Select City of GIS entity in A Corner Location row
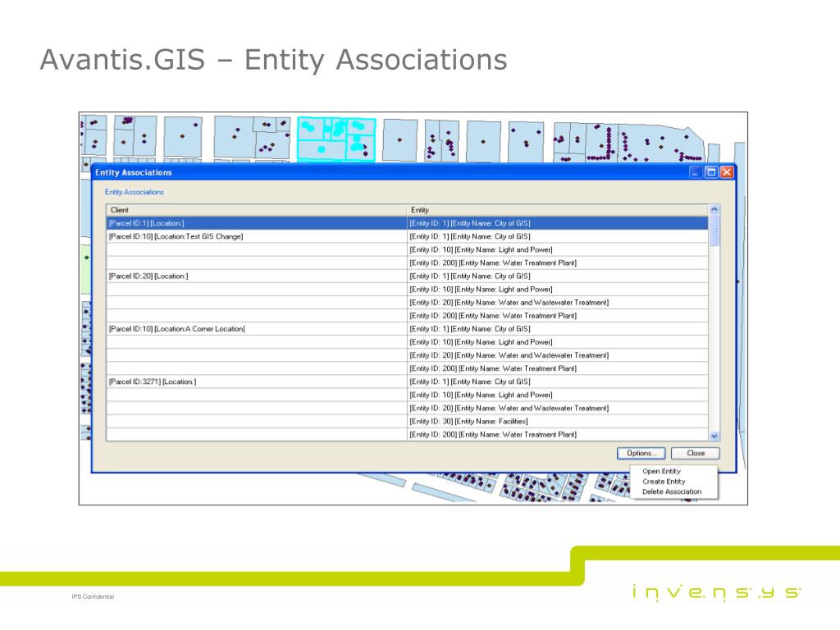Image resolution: width=840 pixels, height=630 pixels. click(558, 329)
